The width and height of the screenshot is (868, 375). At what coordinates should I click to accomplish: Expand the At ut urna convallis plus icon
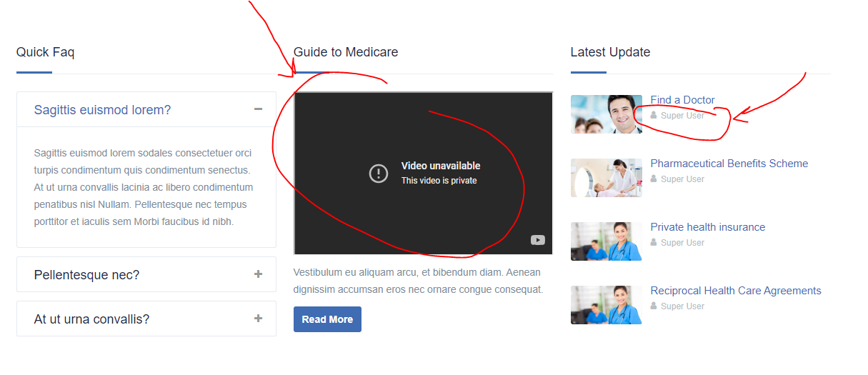point(258,319)
